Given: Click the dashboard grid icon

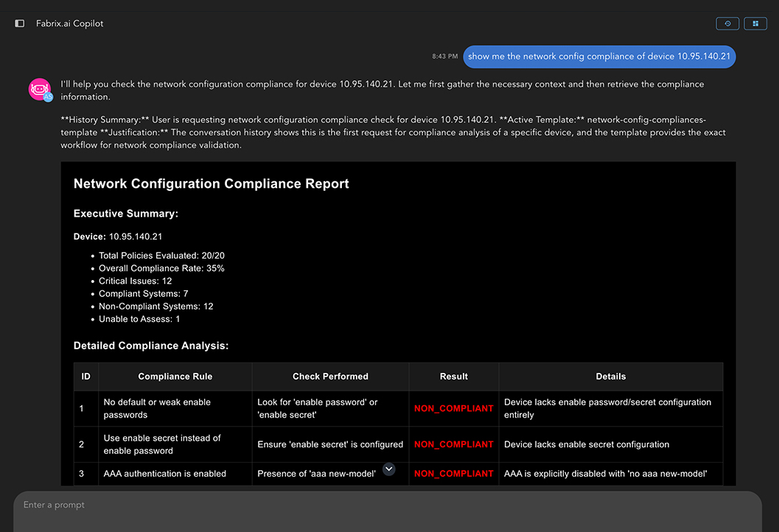Looking at the screenshot, I should pyautogui.click(x=755, y=24).
